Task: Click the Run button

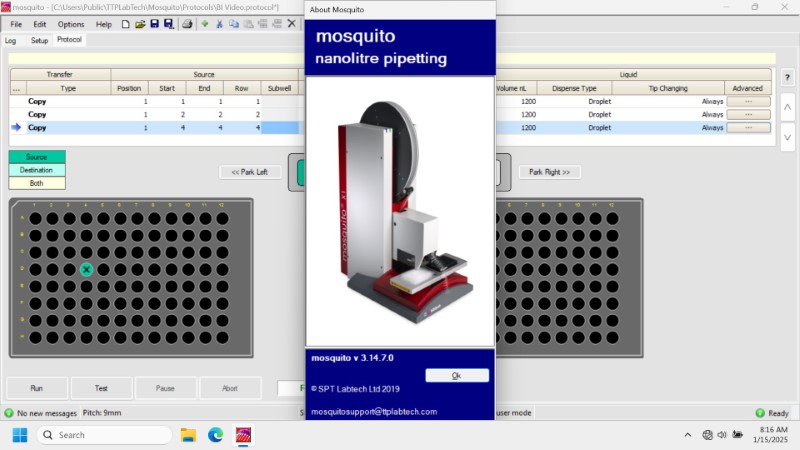Action: pos(37,388)
